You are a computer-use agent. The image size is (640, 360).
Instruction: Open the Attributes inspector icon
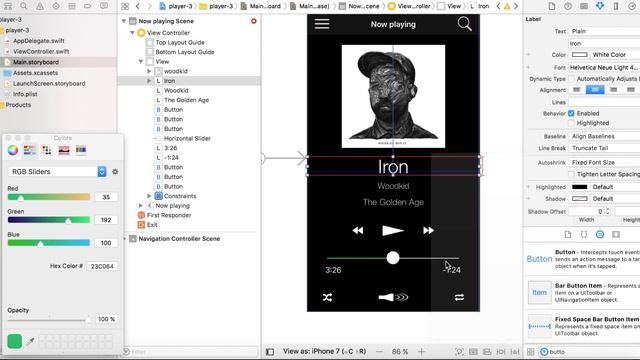pyautogui.click(x=600, y=6)
